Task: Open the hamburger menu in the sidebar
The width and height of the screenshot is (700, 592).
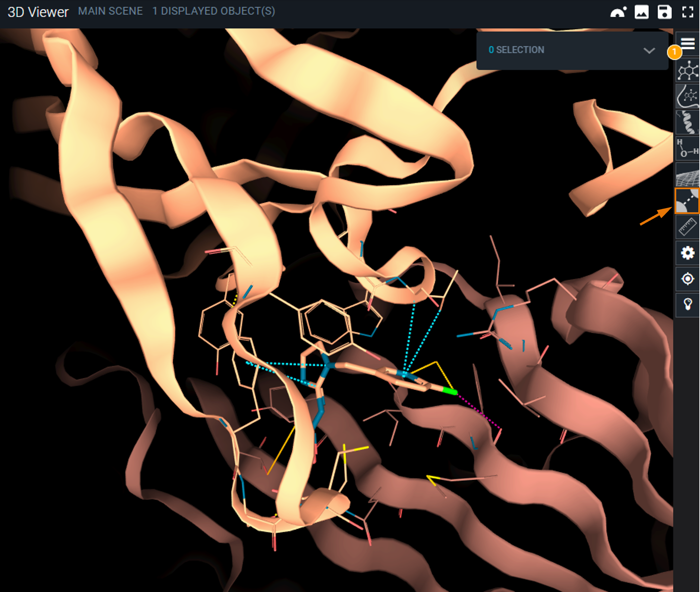Action: pos(688,44)
